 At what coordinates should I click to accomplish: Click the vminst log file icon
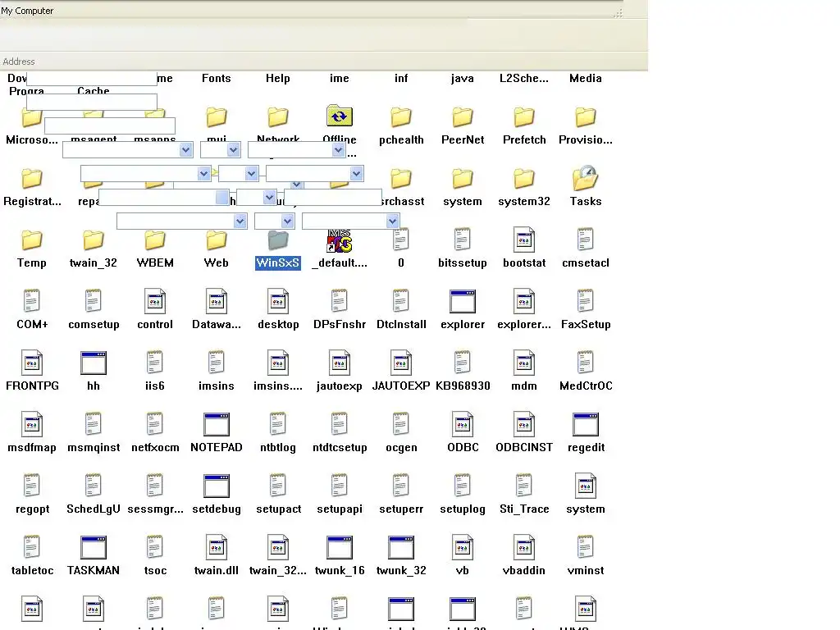[x=586, y=547]
